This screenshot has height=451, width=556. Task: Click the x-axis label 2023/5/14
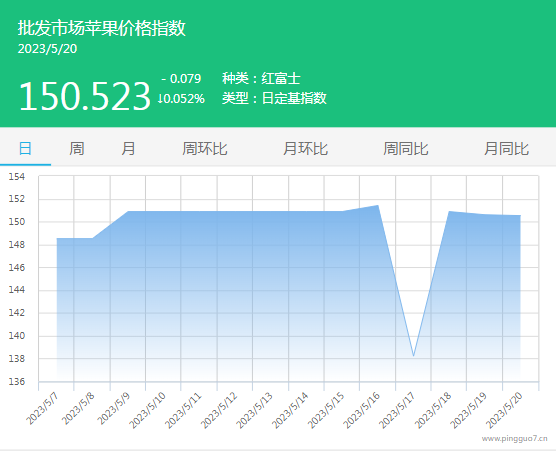(290, 411)
